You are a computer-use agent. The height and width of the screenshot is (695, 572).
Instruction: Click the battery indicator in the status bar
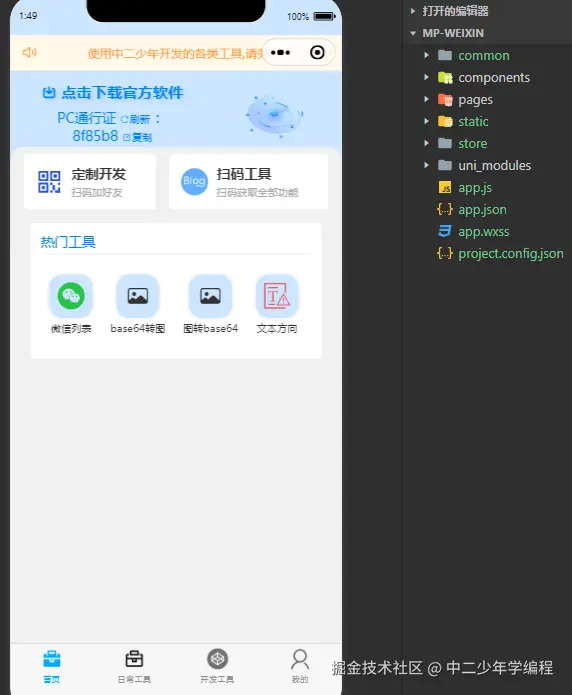coord(325,16)
